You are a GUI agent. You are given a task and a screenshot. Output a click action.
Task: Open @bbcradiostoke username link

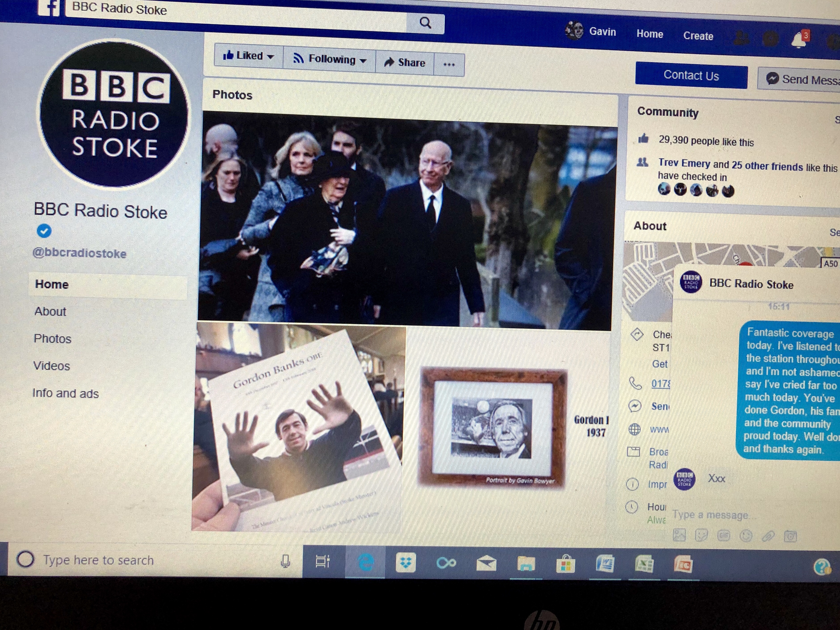pos(79,253)
